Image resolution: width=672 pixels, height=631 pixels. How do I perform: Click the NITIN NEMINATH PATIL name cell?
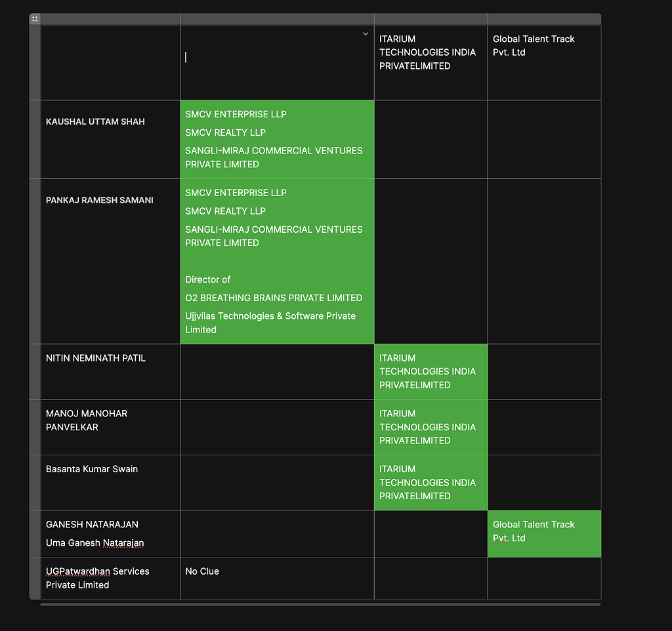coord(110,371)
